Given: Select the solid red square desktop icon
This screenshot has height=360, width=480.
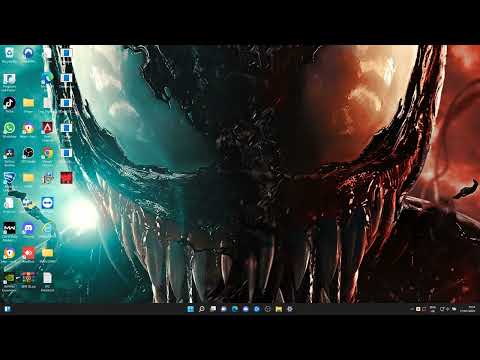Looking at the screenshot, I should 66,178.
